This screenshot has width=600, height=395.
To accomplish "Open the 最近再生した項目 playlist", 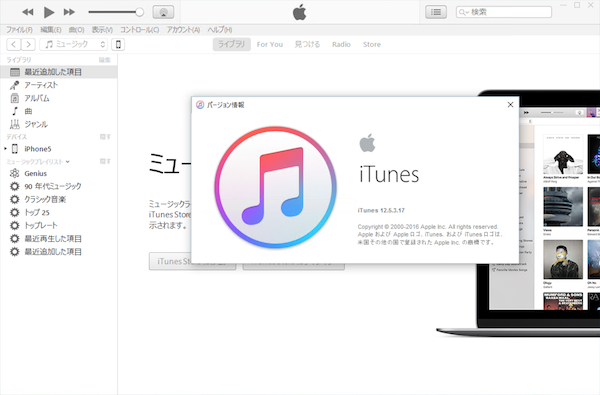I will point(59,238).
